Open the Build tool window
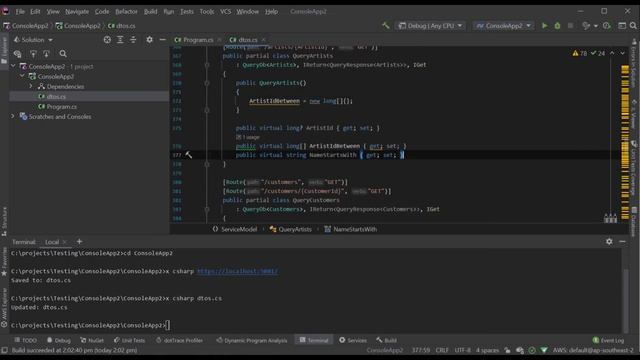The height and width of the screenshot is (360, 640). 387,340
